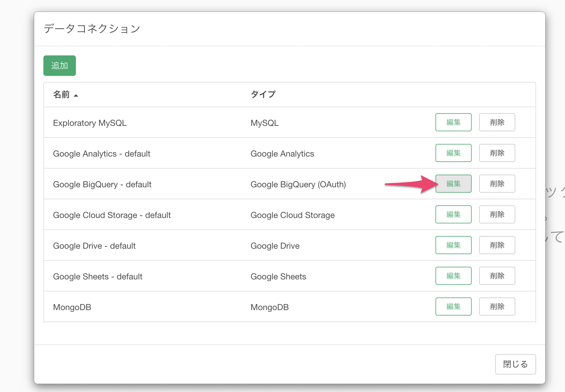565x392 pixels.
Task: Click the MongoDB type cell
Action: click(x=270, y=307)
